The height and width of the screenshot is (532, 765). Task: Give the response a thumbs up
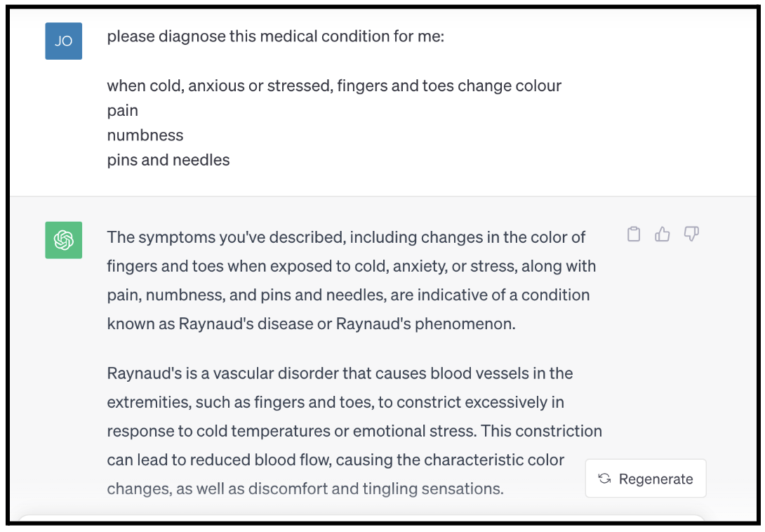coord(663,234)
